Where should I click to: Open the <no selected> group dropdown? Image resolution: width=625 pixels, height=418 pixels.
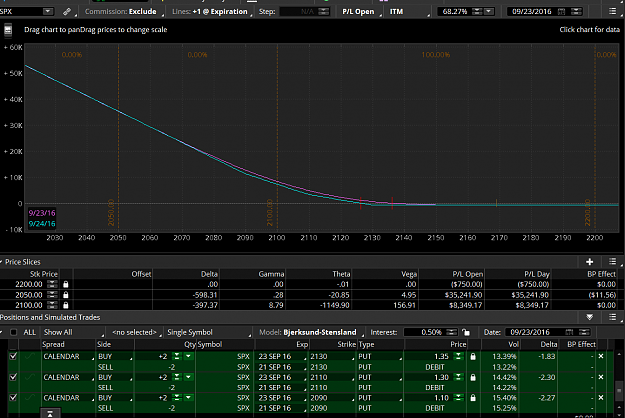[136, 332]
